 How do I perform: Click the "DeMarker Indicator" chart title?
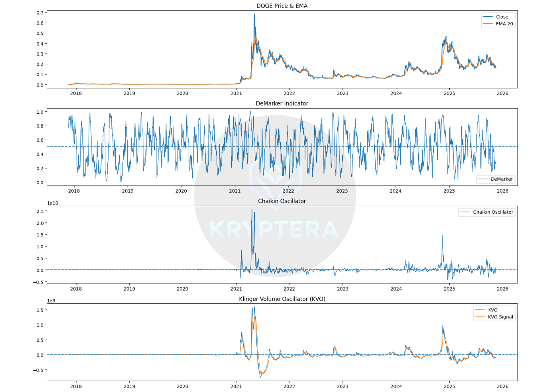click(282, 103)
